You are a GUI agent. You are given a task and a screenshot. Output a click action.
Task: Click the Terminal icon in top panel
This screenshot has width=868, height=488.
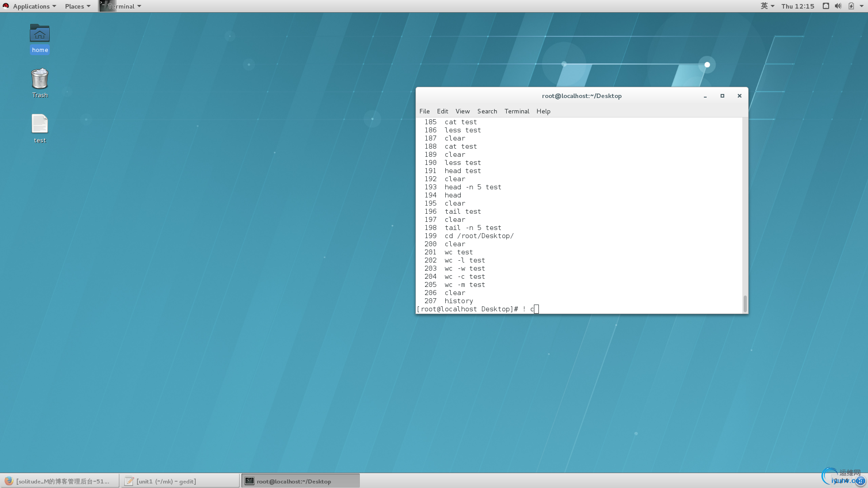click(x=108, y=6)
